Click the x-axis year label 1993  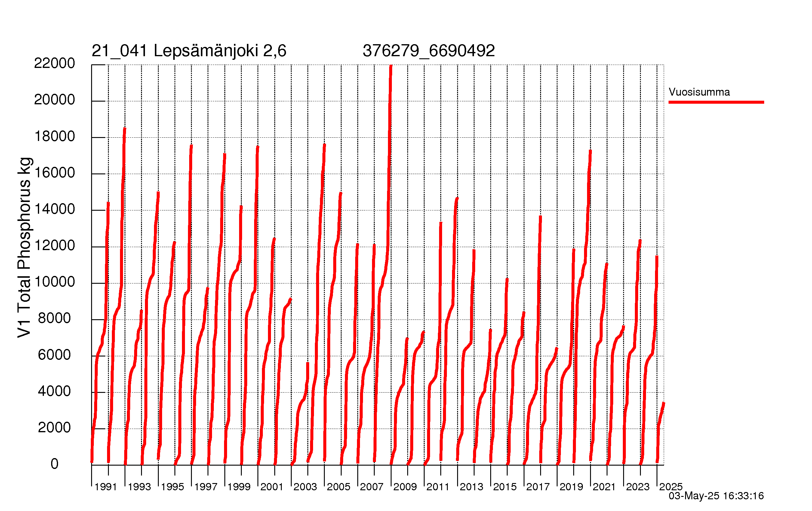point(139,487)
